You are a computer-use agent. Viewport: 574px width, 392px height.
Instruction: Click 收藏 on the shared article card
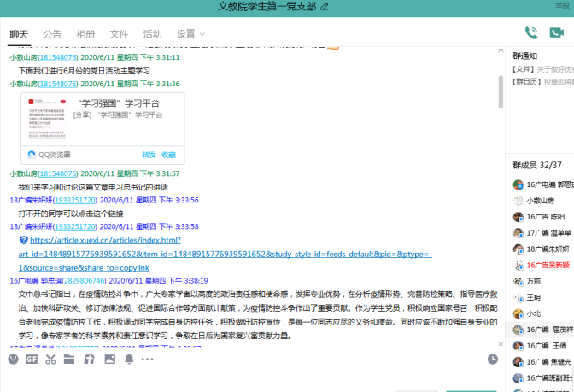click(169, 155)
